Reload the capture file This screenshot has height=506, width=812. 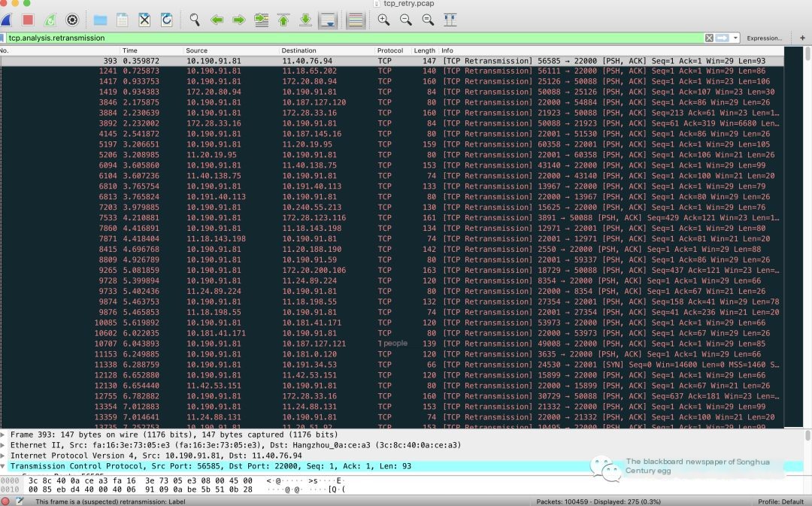click(x=166, y=20)
